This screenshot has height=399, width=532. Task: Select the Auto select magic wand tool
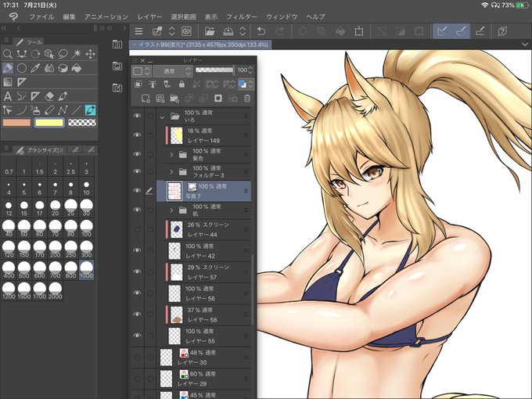point(77,54)
